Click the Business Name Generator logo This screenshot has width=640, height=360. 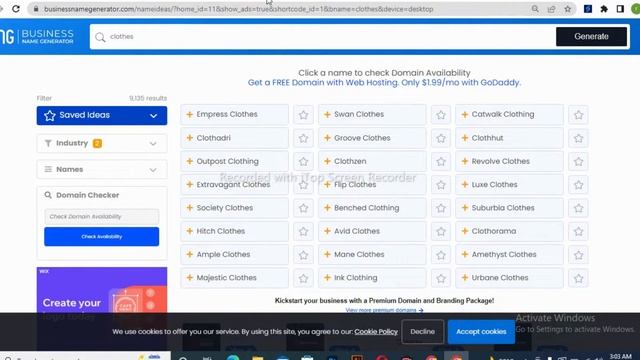[x=37, y=36]
